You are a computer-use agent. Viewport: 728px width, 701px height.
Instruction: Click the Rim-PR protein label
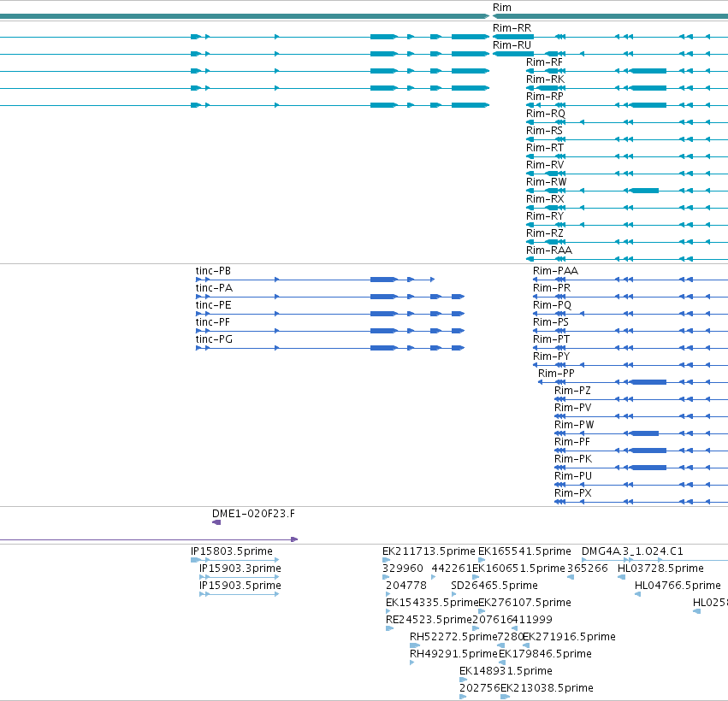[552, 288]
